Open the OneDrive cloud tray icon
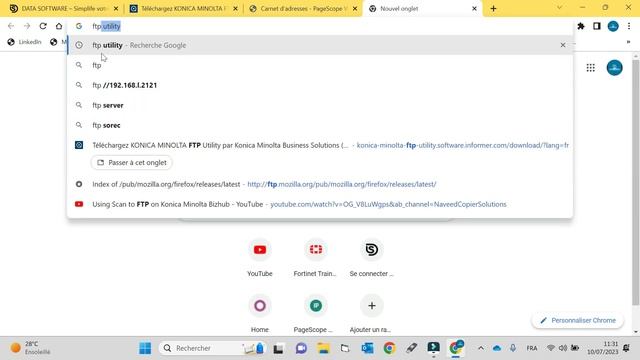This screenshot has height=360, width=640. [x=497, y=348]
